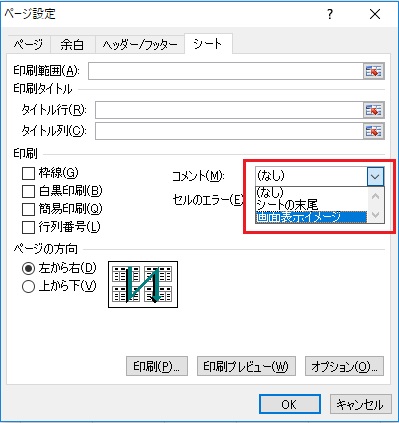399x423 pixels.
Task: Open range selector for タイトル行 field
Action: click(x=373, y=110)
